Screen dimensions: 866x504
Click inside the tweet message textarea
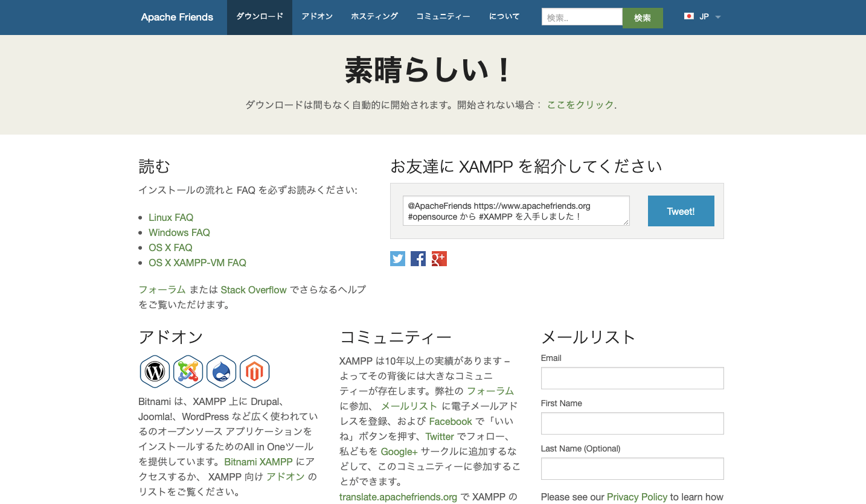[516, 211]
